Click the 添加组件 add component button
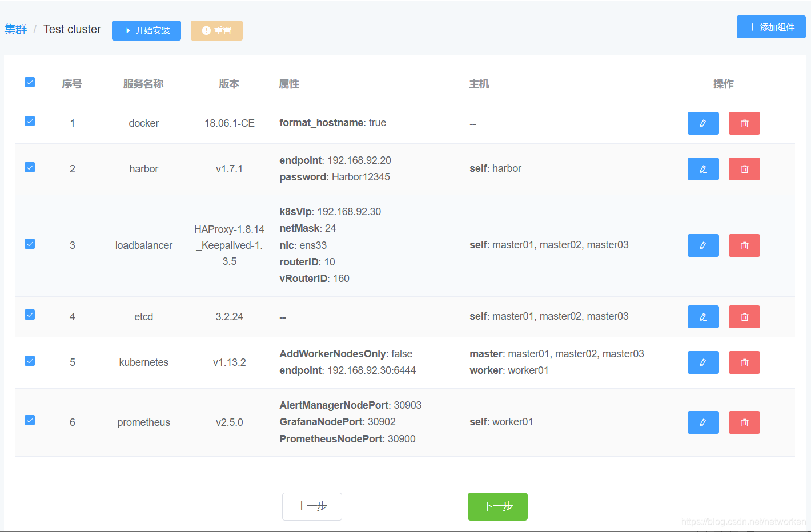This screenshot has width=811, height=532. tap(771, 27)
